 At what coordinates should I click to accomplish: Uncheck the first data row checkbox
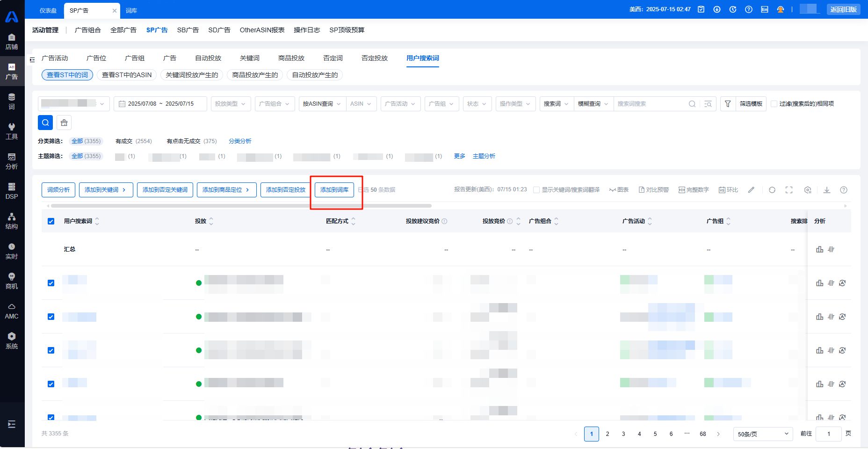(51, 283)
